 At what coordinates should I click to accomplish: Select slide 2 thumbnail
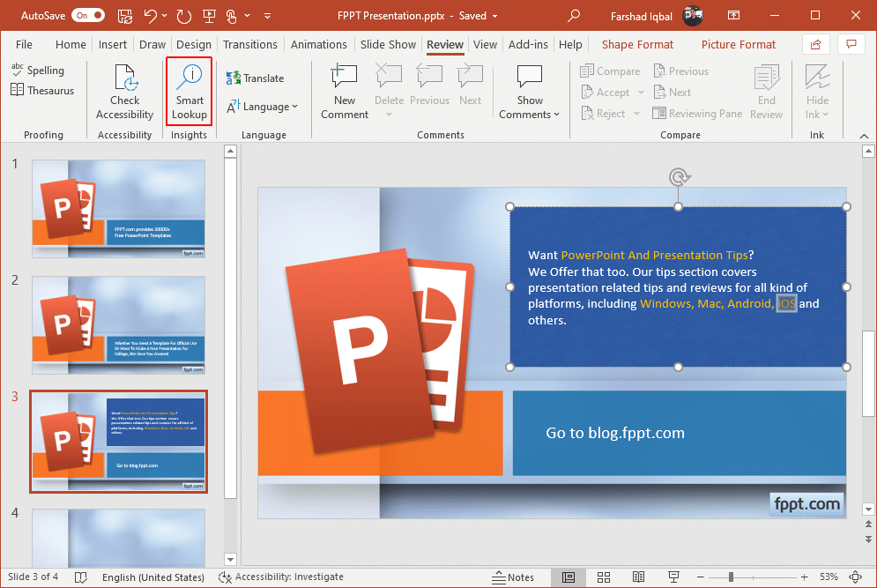(119, 325)
